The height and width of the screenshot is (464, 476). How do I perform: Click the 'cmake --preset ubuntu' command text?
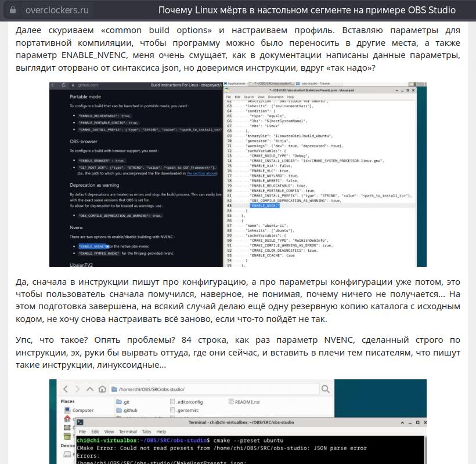click(x=248, y=440)
